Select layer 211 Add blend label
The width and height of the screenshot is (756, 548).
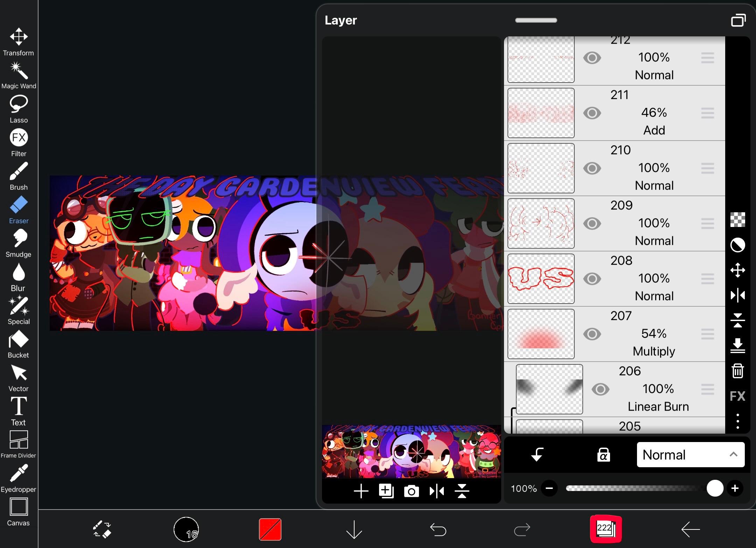(x=654, y=130)
